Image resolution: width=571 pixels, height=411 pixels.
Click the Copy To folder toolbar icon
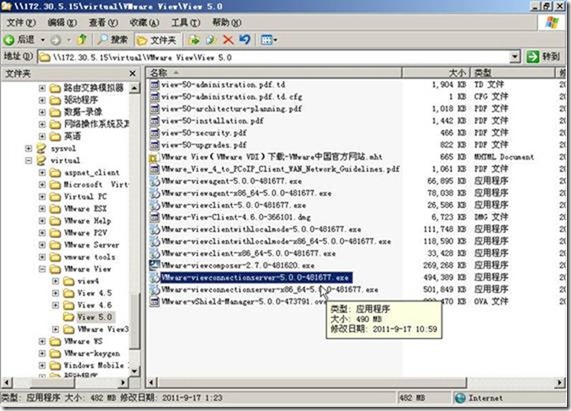click(x=211, y=40)
